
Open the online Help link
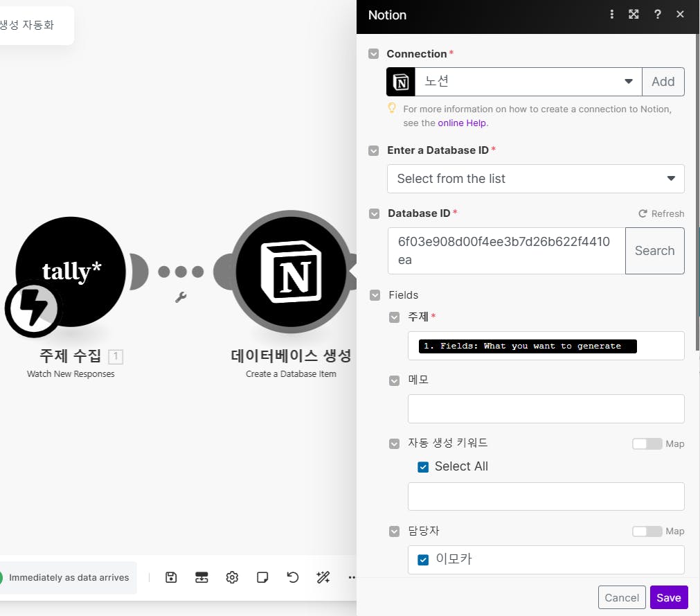462,123
